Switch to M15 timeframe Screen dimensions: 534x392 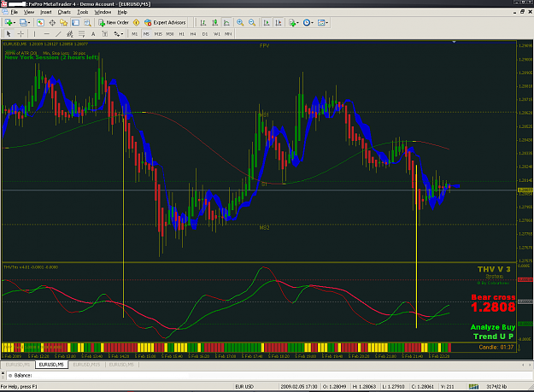pos(158,34)
